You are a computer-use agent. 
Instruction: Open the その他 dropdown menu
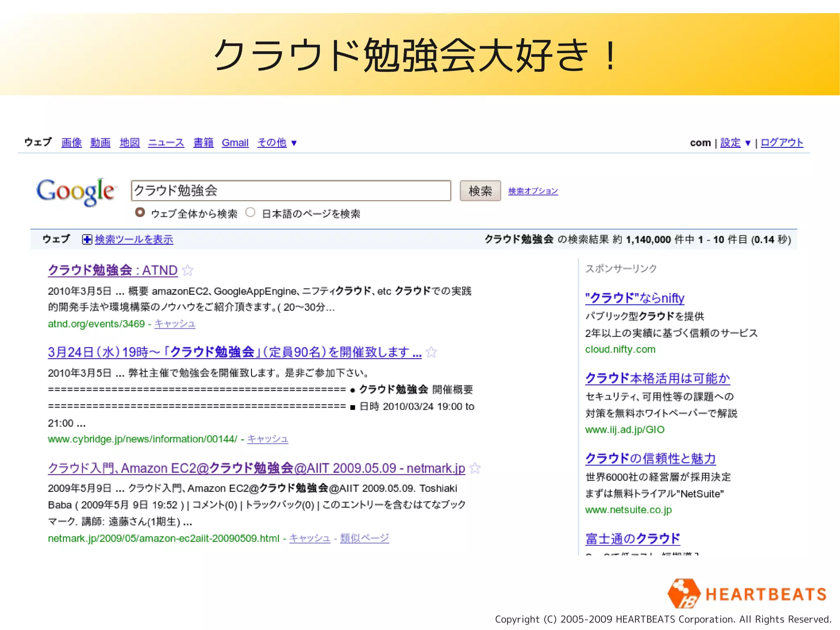click(277, 142)
